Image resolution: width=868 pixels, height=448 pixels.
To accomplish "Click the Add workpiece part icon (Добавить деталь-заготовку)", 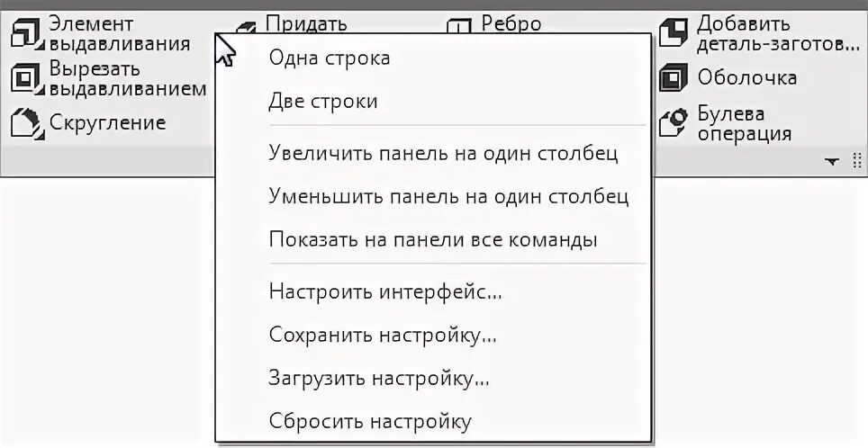I will pos(675,32).
